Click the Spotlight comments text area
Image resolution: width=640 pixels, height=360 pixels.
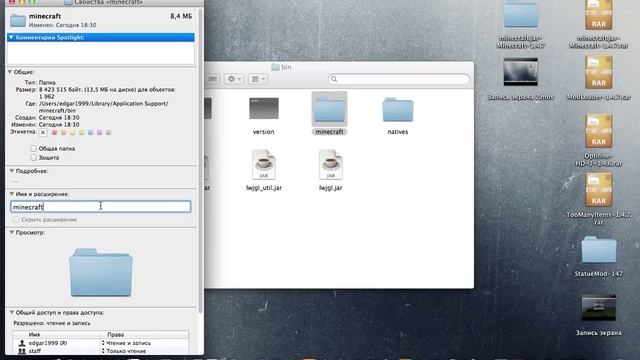point(101,53)
